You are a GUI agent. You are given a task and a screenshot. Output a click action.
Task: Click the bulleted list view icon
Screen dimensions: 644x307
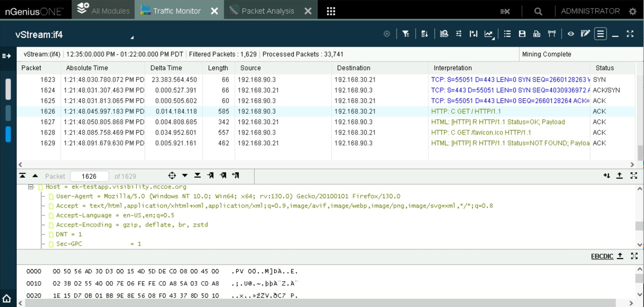[x=507, y=34]
